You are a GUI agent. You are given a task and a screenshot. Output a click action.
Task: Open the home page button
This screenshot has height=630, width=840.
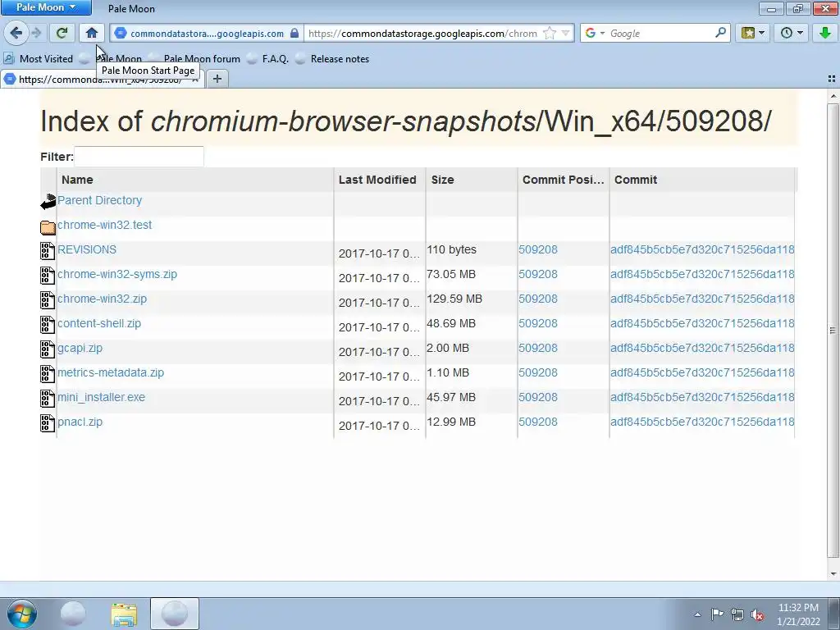92,33
